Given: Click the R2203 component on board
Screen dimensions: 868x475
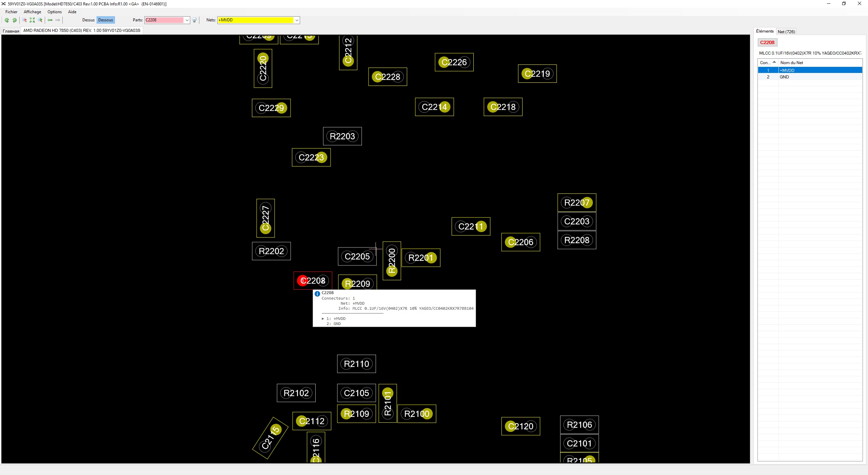Looking at the screenshot, I should (342, 136).
